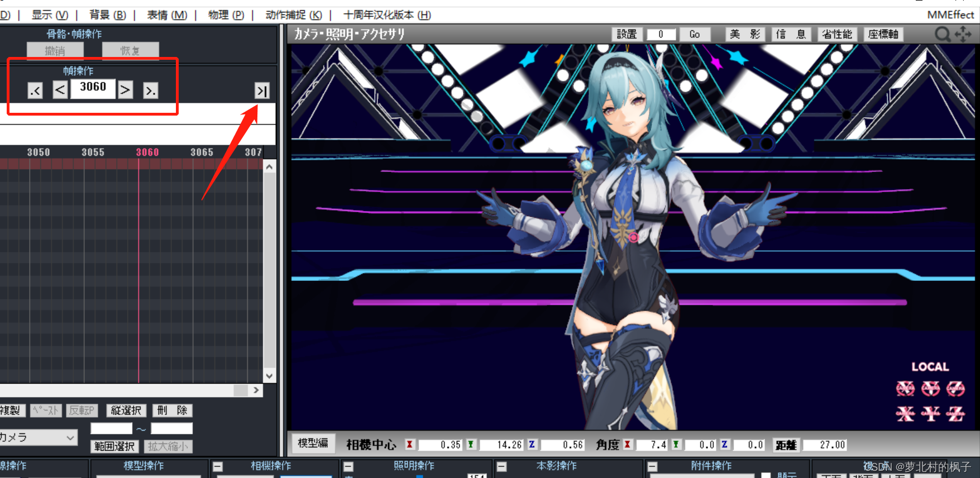Click the 縦選択 button
This screenshot has height=478, width=980.
[x=126, y=410]
